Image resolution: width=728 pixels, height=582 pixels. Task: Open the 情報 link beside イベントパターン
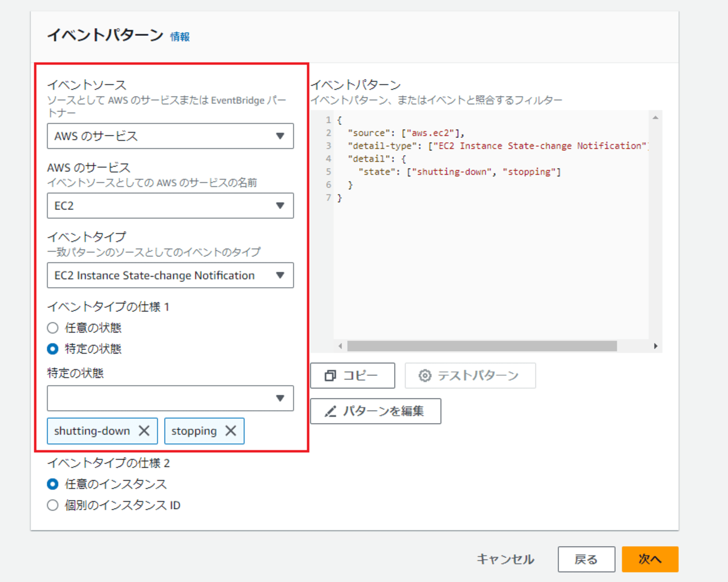pyautogui.click(x=180, y=37)
